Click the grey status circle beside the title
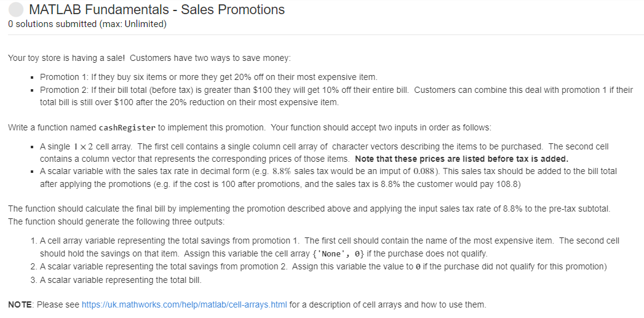 click(16, 10)
